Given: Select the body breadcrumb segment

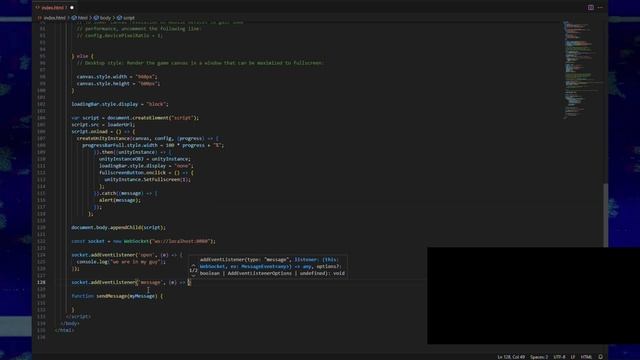Looking at the screenshot, I should (102, 18).
